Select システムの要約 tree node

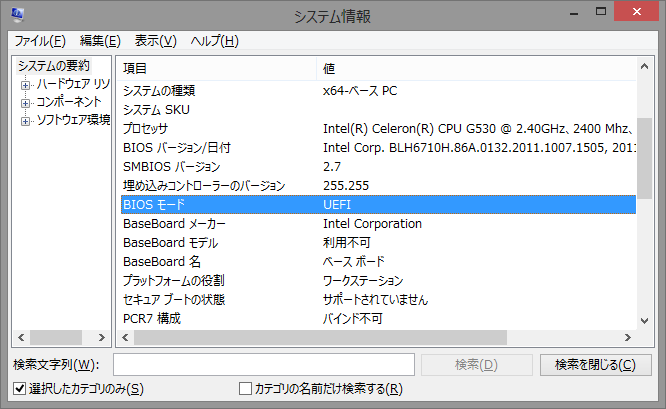(54, 66)
